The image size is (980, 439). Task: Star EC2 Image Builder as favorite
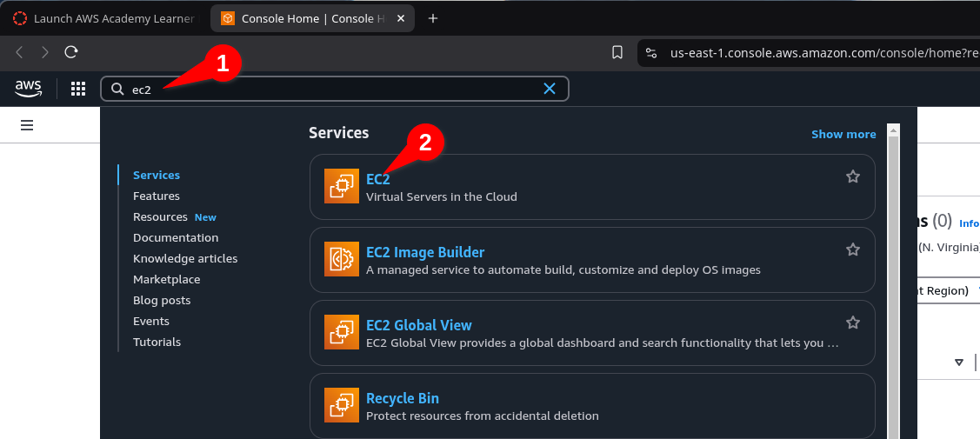point(852,249)
